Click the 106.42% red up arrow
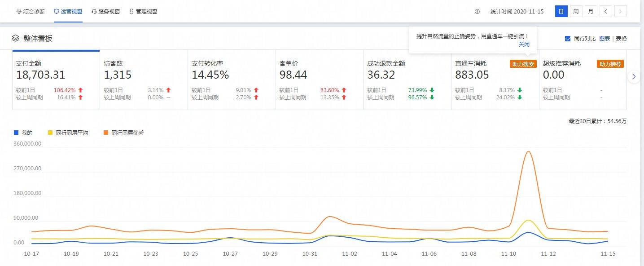Image resolution: width=644 pixels, height=266 pixels. click(80, 90)
